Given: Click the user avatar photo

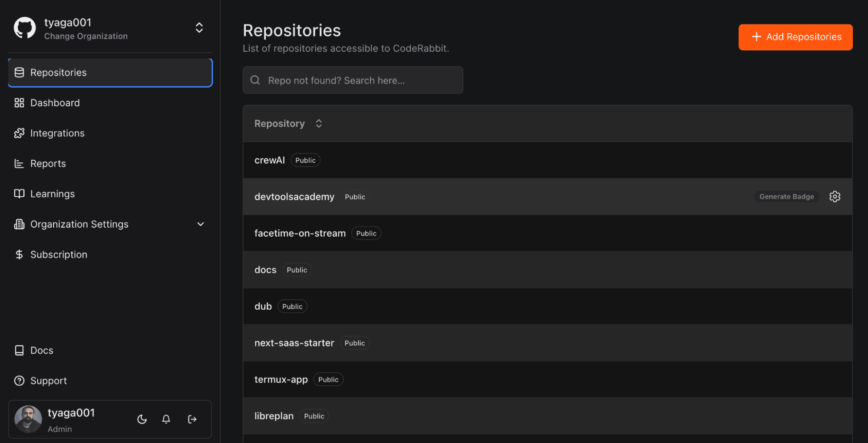Looking at the screenshot, I should [x=28, y=419].
